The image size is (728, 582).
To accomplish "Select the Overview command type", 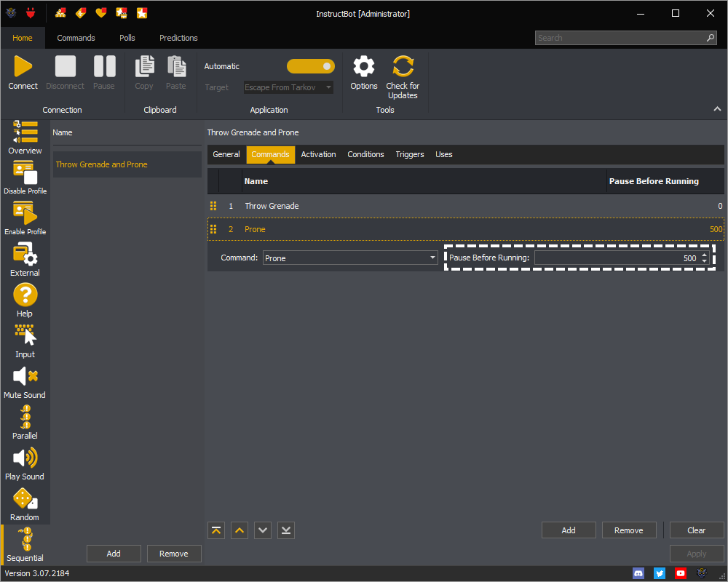I will [x=25, y=137].
